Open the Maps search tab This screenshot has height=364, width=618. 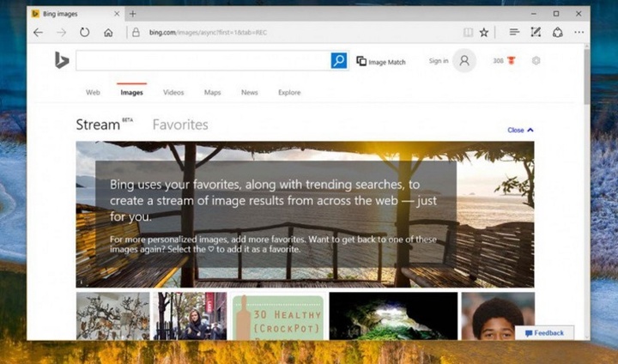click(212, 93)
